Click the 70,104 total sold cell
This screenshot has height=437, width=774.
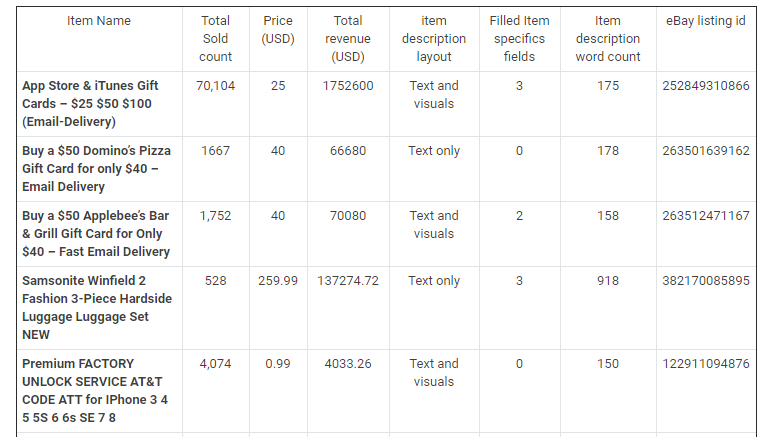click(x=215, y=86)
